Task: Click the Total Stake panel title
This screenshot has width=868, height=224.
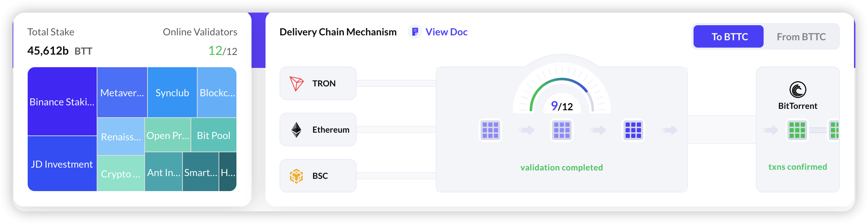Action: coord(51,32)
